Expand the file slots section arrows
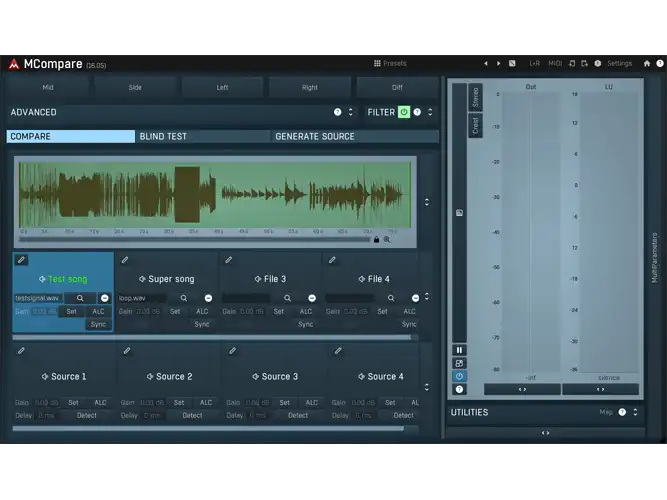667x500 pixels. click(x=427, y=297)
